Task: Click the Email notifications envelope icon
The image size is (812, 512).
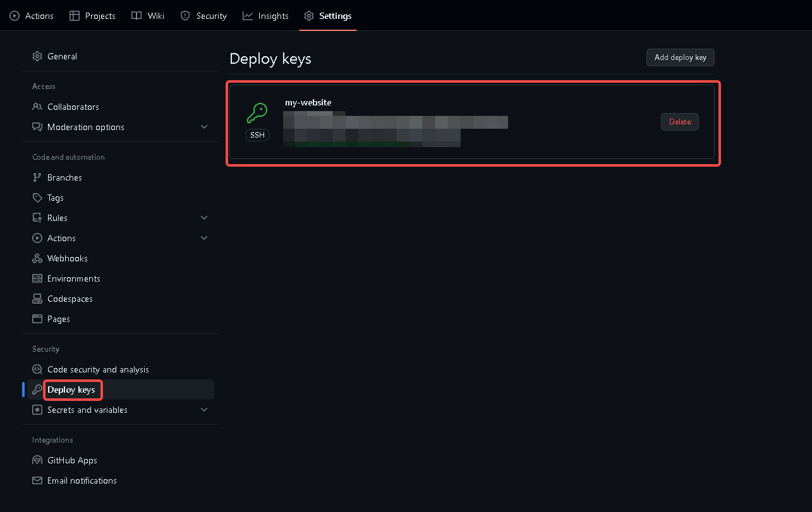Action: [37, 480]
